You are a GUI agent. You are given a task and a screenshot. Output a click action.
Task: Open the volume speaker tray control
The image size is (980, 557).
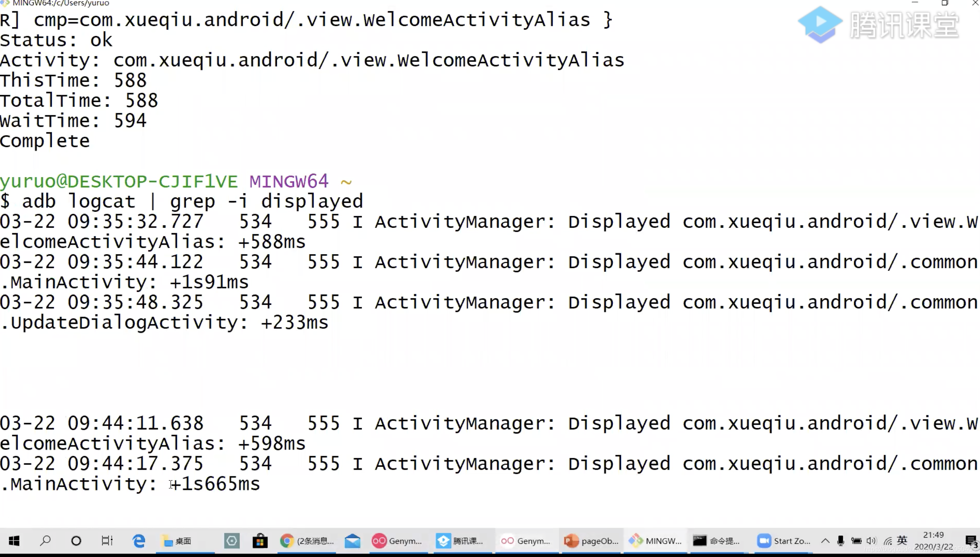tap(871, 541)
